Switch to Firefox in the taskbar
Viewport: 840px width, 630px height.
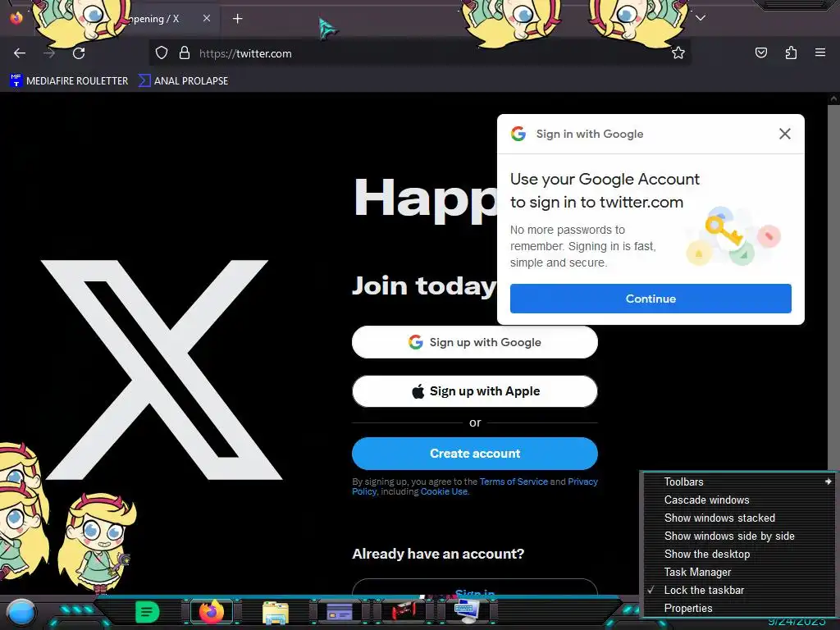pyautogui.click(x=212, y=612)
